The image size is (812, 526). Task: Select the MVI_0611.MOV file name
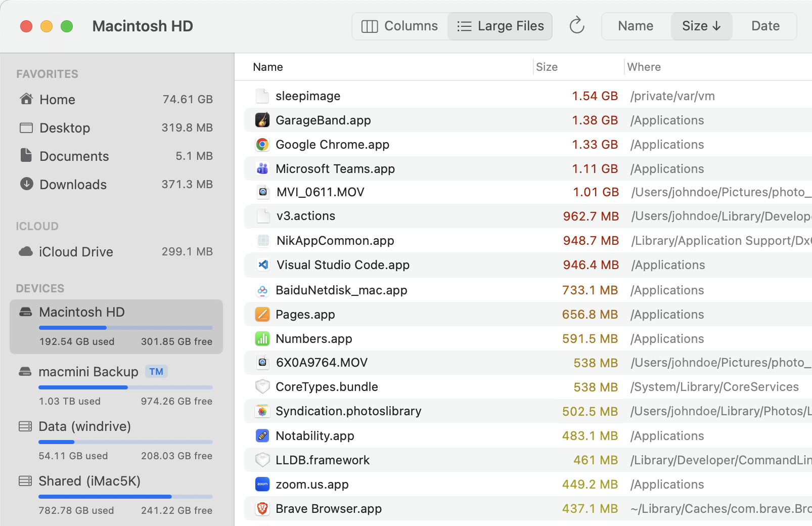click(x=321, y=192)
